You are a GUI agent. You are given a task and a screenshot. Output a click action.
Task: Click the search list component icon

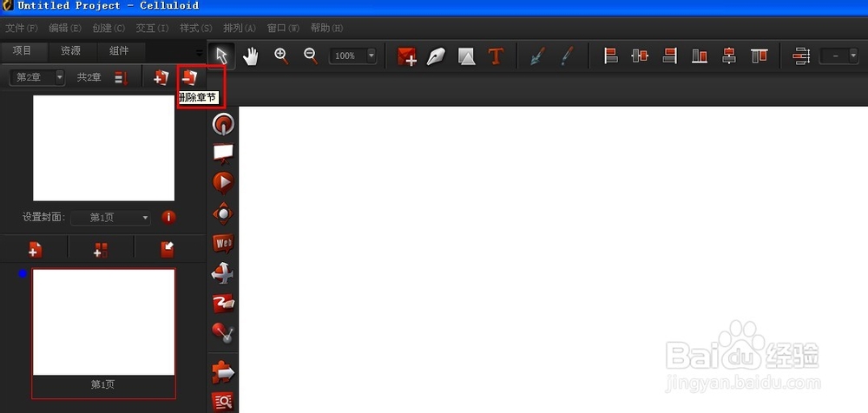click(223, 402)
